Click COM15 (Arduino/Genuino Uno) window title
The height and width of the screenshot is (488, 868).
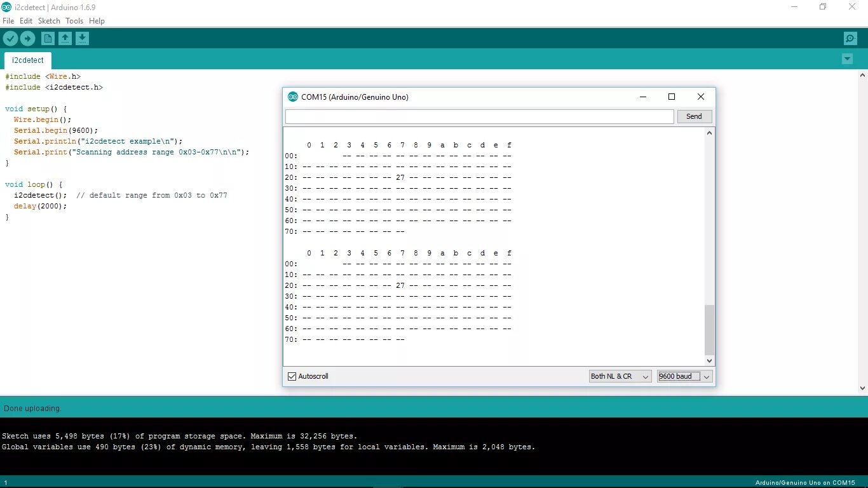pyautogui.click(x=355, y=97)
